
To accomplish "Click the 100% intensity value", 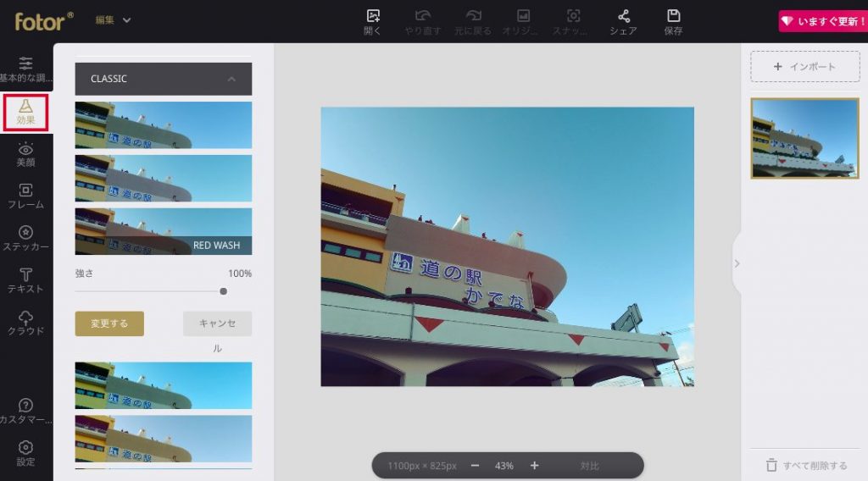I will point(240,274).
